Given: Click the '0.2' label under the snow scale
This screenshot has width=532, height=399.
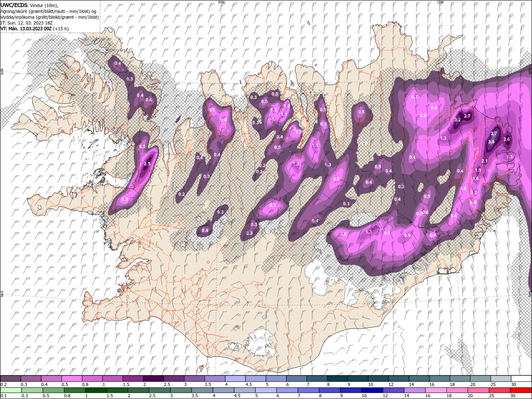Looking at the screenshot, I should pyautogui.click(x=4, y=384).
